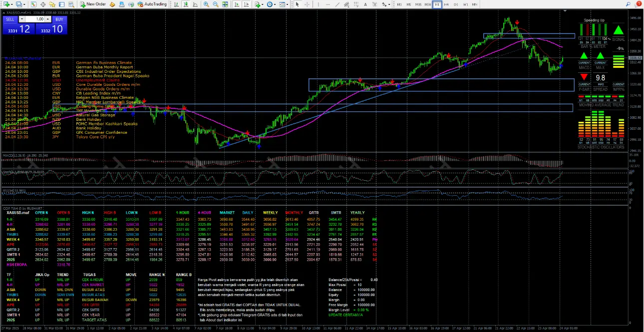Image resolution: width=644 pixels, height=332 pixels.
Task: Toggle chart shift from right border
Action: 245,4
